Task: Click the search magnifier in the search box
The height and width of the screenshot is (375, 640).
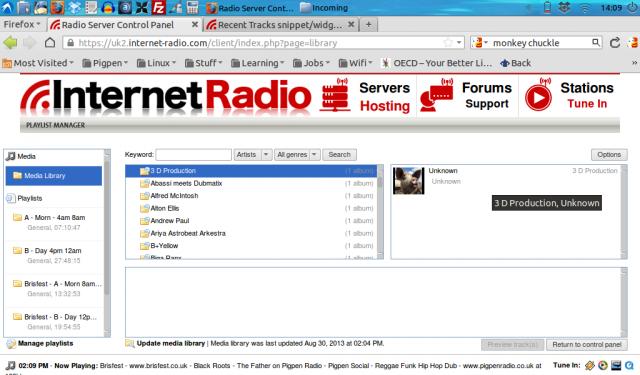Action: 596,42
